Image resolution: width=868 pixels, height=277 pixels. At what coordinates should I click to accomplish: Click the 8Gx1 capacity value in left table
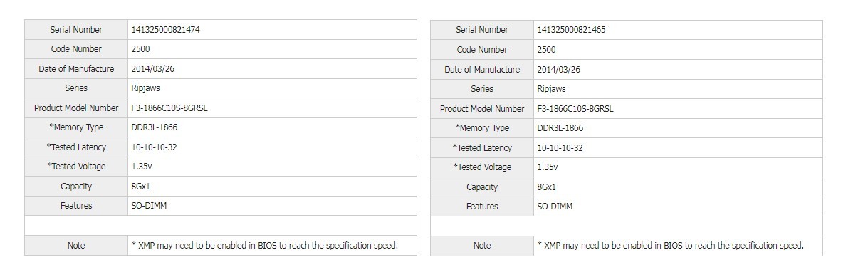click(x=141, y=187)
